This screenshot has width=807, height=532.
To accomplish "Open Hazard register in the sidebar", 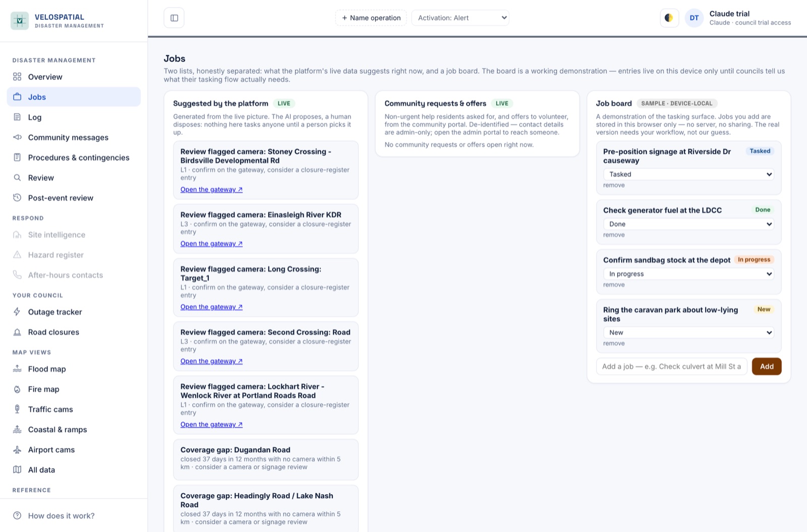I will click(74, 255).
